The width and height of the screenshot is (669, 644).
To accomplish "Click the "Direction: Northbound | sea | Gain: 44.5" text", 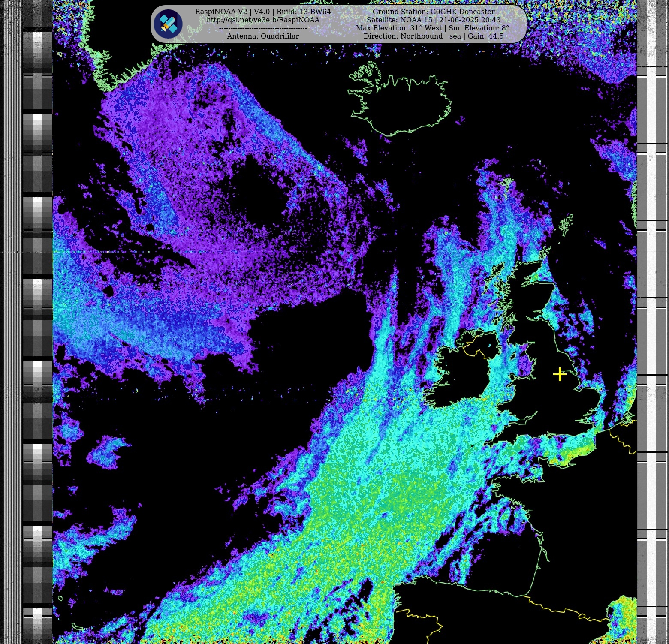I will [434, 36].
